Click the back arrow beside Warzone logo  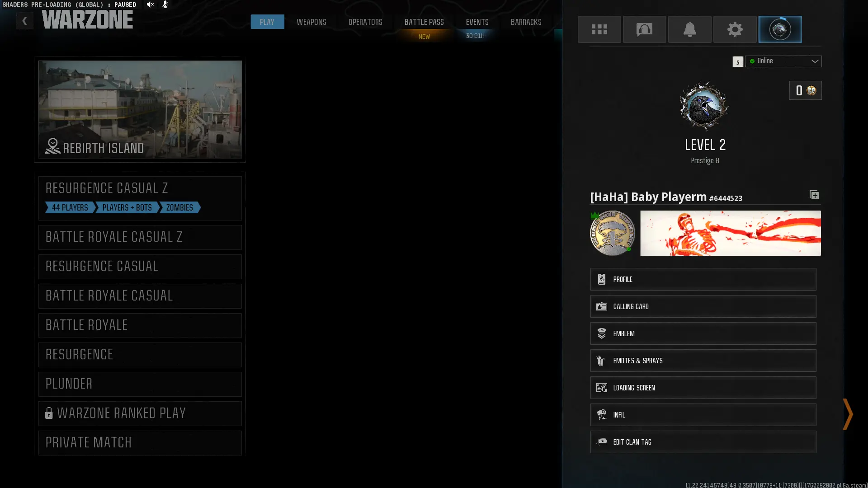click(x=25, y=21)
